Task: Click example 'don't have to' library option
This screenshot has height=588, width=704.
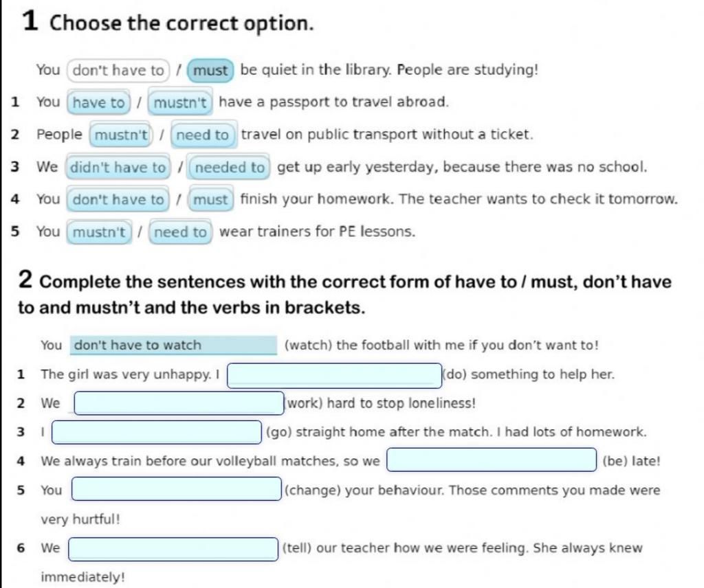Action: point(118,71)
